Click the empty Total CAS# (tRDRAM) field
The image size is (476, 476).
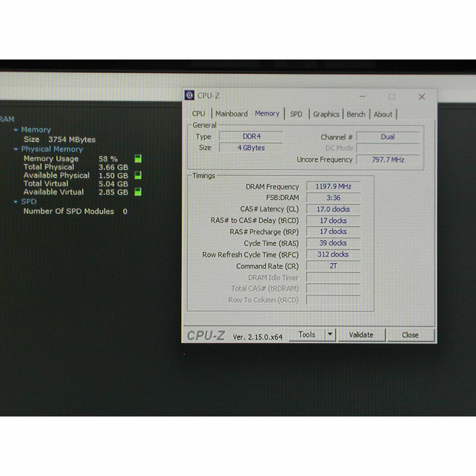point(333,288)
